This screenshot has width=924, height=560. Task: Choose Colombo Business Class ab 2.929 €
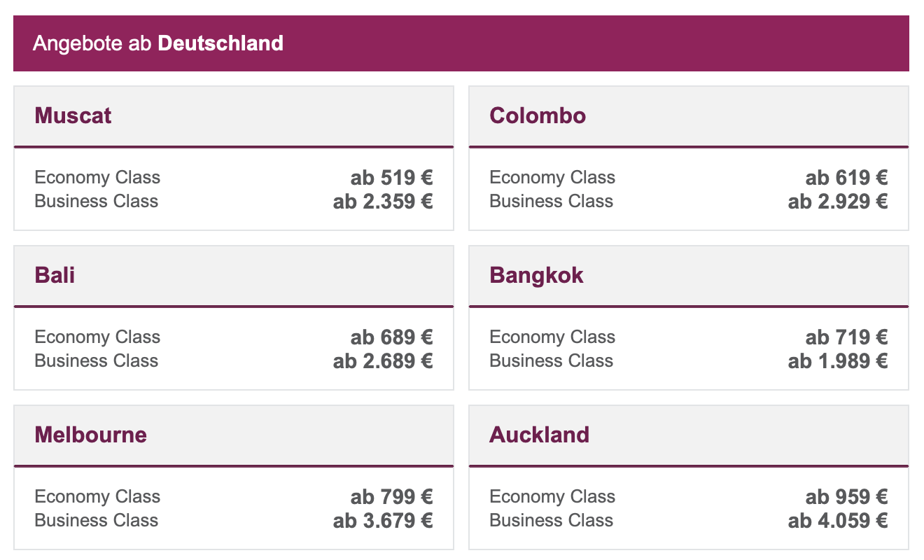(838, 202)
